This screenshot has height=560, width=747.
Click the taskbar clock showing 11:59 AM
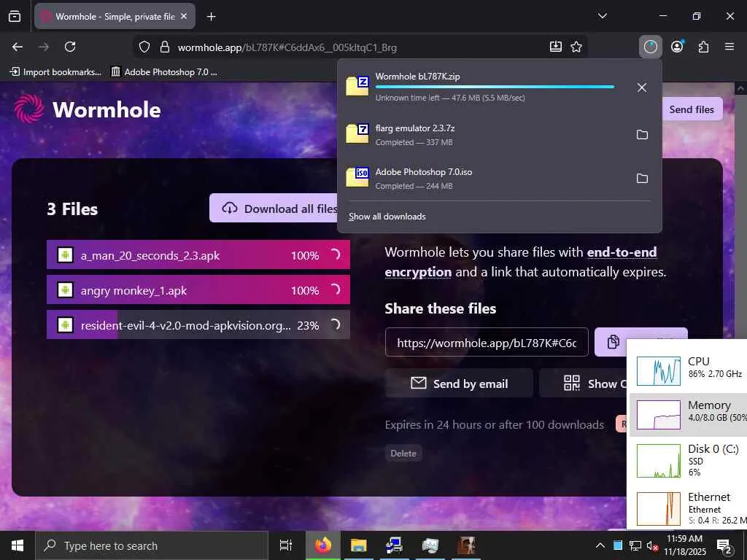pos(684,545)
